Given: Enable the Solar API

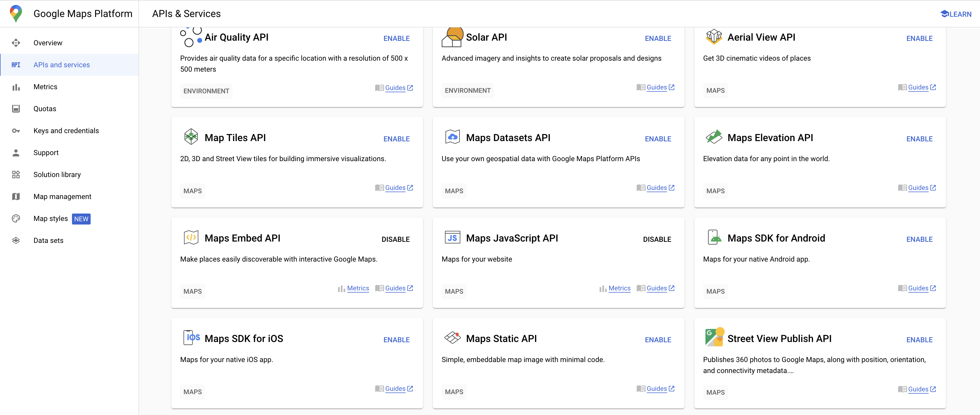Looking at the screenshot, I should click(x=658, y=38).
